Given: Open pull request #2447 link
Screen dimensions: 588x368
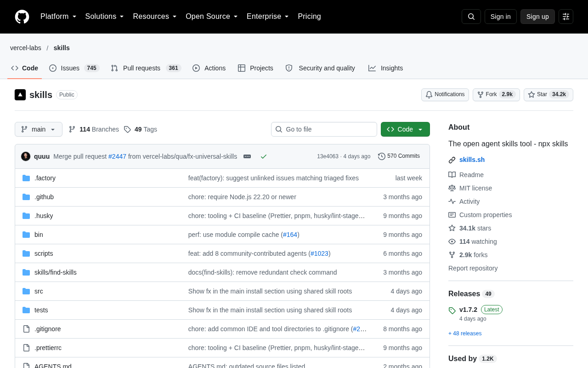Looking at the screenshot, I should click(x=117, y=156).
